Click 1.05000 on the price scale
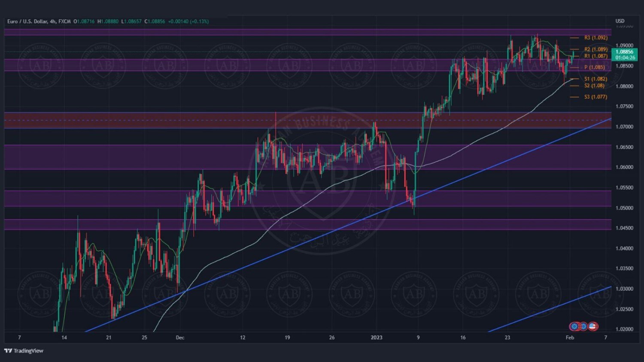The width and height of the screenshot is (644, 362). 624,208
